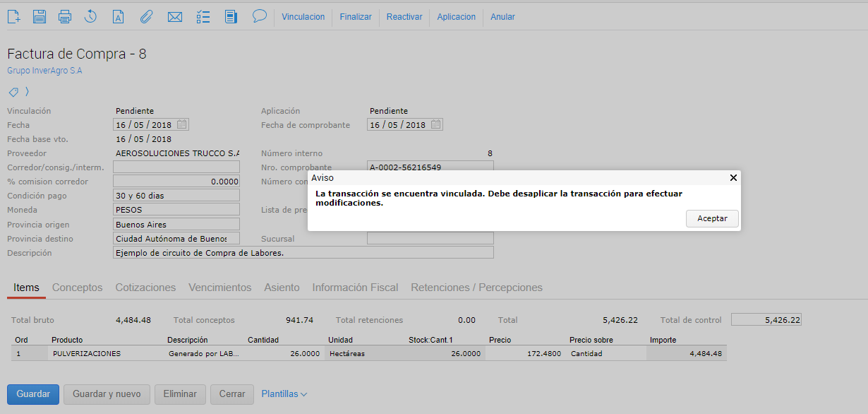The height and width of the screenshot is (414, 868).
Task: Click the speech bubble comment icon
Action: (x=259, y=16)
